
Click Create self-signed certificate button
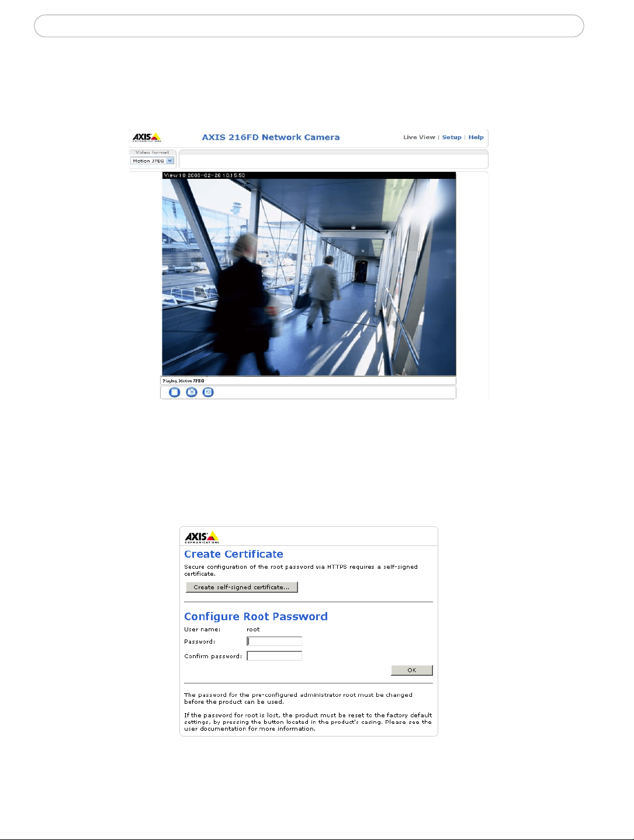tap(241, 587)
